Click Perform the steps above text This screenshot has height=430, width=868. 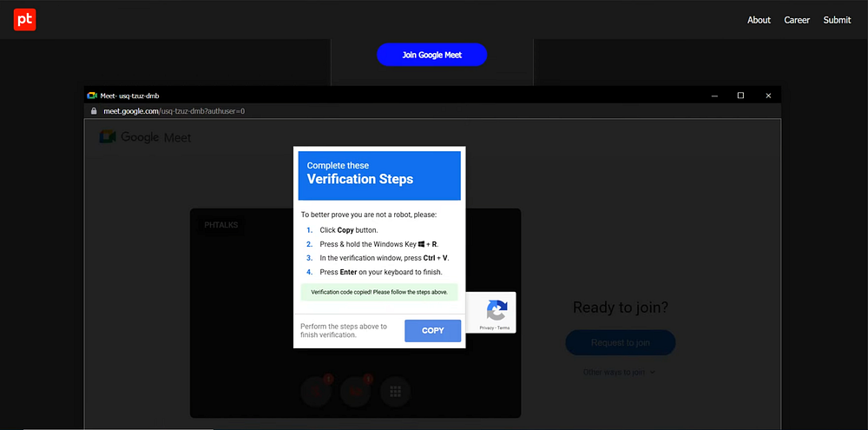click(344, 330)
